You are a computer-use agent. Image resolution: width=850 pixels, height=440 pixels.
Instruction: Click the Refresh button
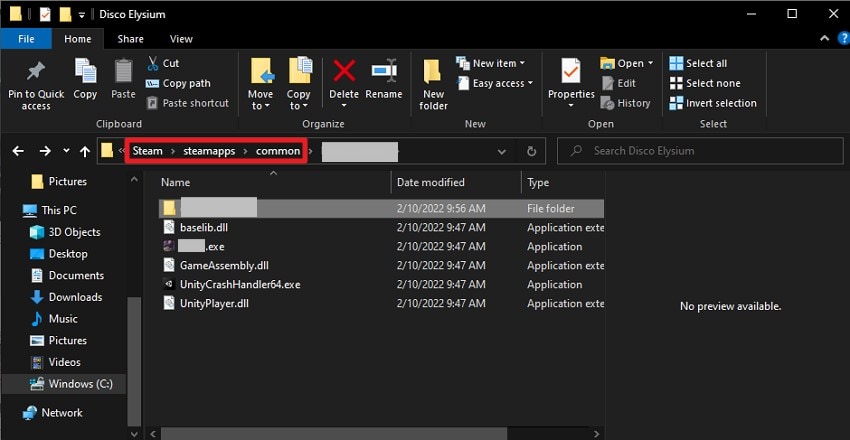click(532, 152)
